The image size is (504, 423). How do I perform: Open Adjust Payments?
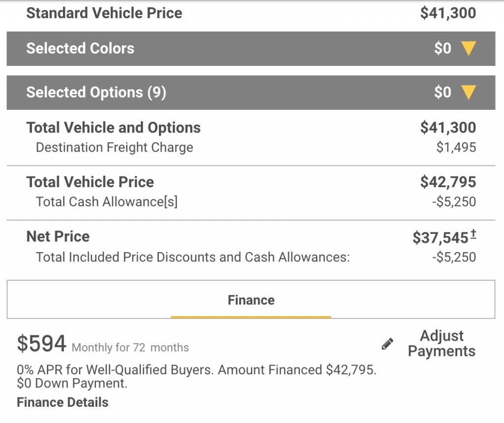point(441,343)
